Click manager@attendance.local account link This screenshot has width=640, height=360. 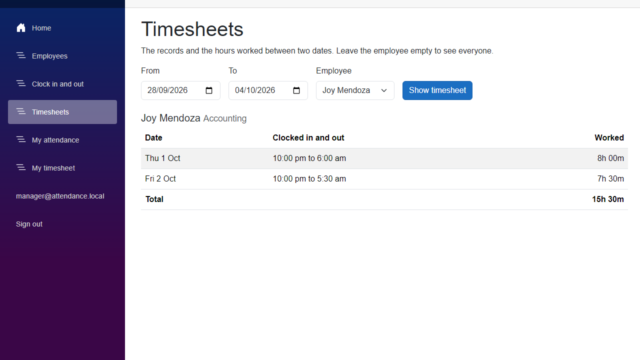pyautogui.click(x=60, y=196)
